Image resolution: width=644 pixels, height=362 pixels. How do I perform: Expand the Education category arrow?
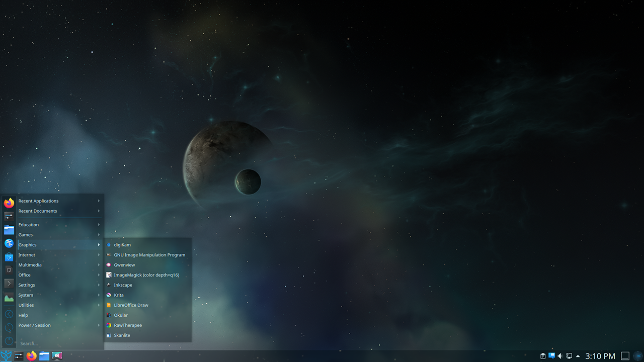[x=99, y=225]
